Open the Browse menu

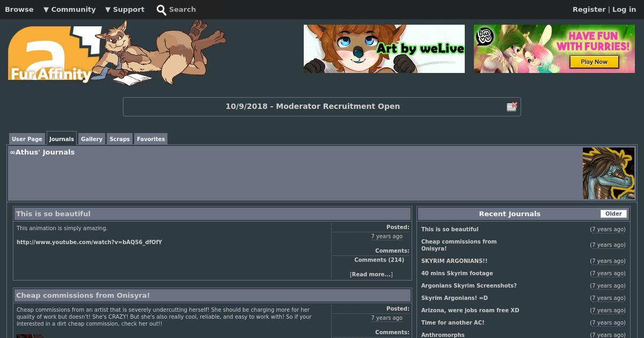[19, 10]
